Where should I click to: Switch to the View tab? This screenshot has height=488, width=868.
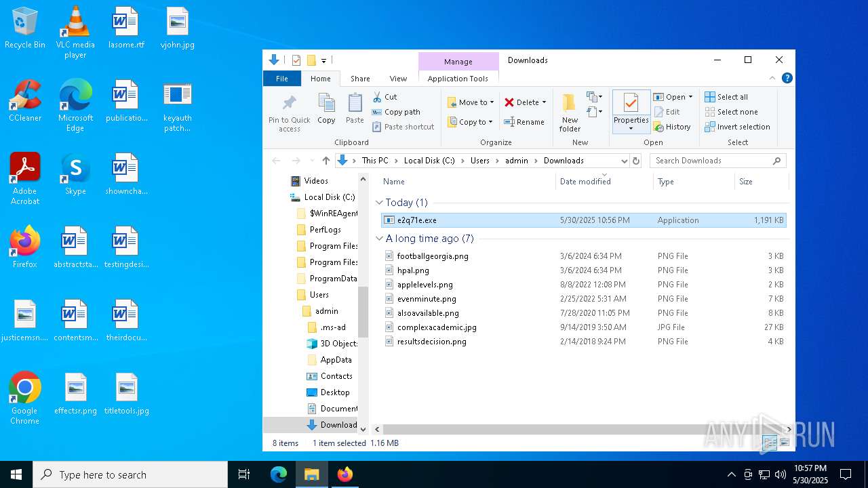(x=398, y=79)
